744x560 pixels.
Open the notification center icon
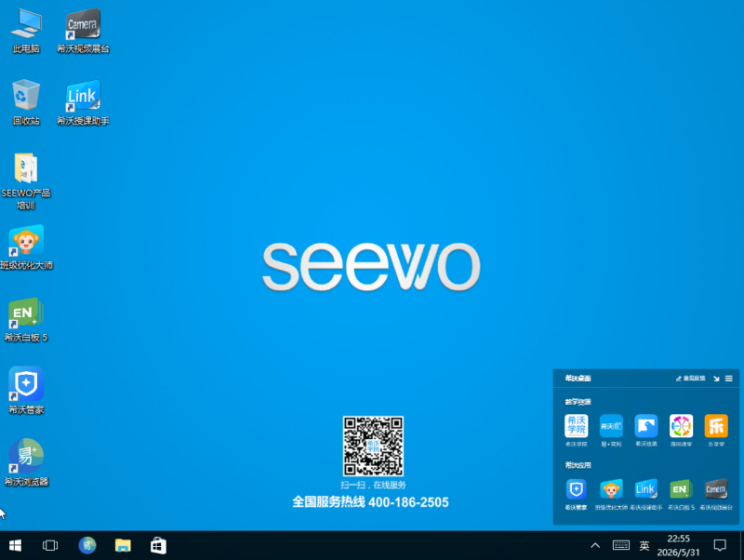click(x=720, y=546)
